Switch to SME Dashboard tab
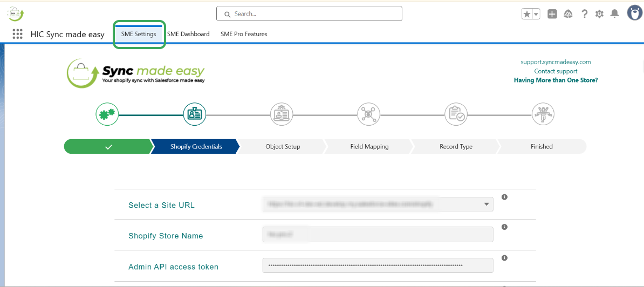The image size is (644, 287). 189,34
